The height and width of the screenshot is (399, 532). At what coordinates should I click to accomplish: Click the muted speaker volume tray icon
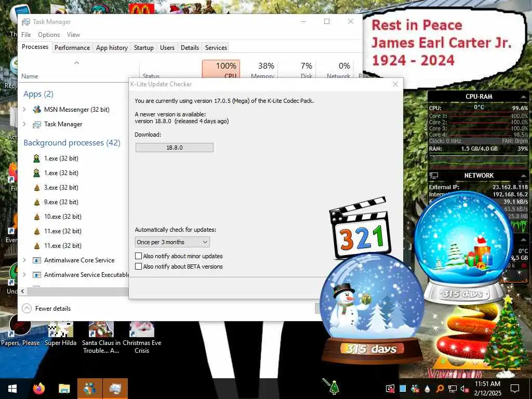464,389
